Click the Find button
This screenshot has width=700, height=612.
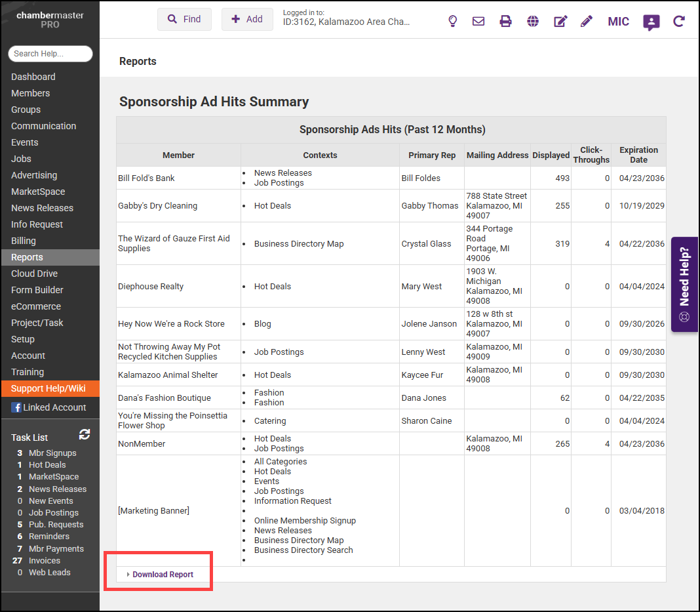click(x=184, y=19)
